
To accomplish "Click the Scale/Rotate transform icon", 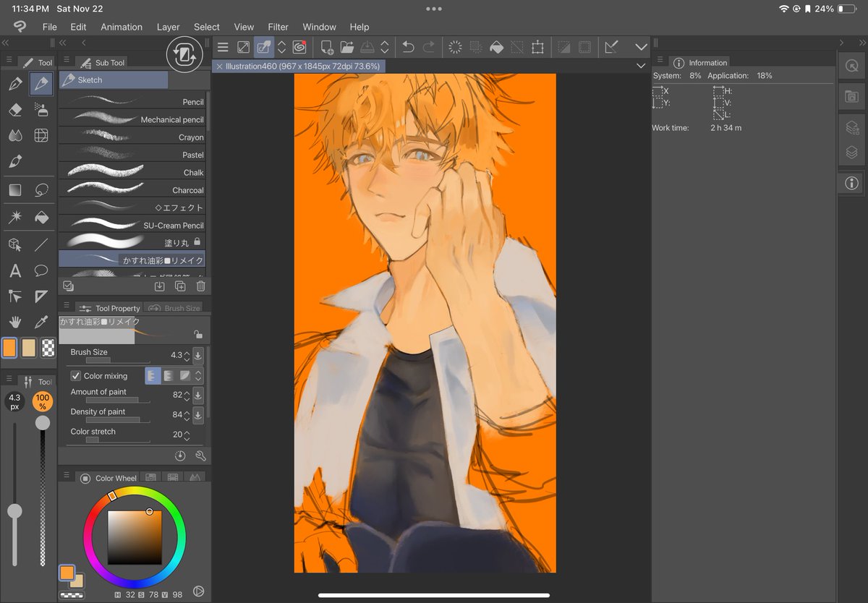I will pos(537,47).
